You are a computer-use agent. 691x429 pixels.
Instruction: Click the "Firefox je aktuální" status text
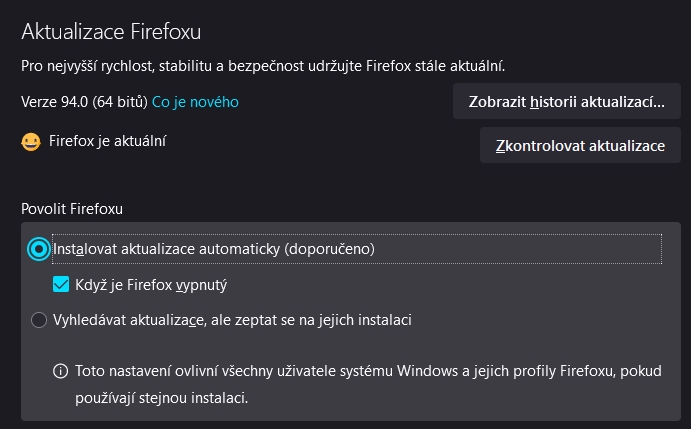107,142
